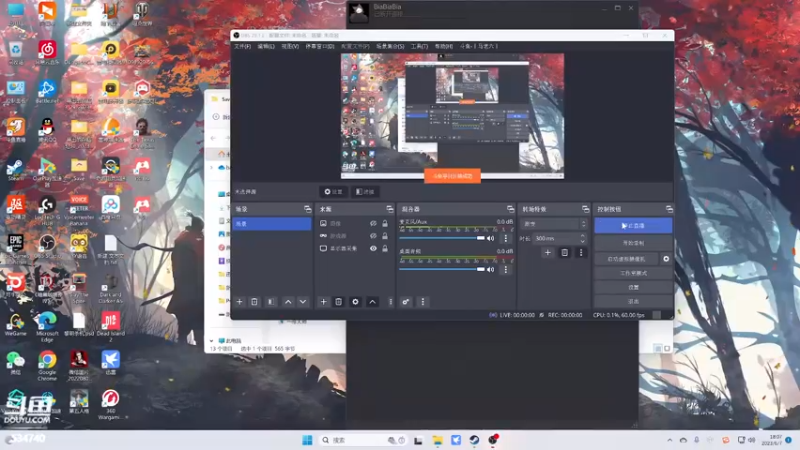Move the selected scene up
The height and width of the screenshot is (450, 800).
288,302
